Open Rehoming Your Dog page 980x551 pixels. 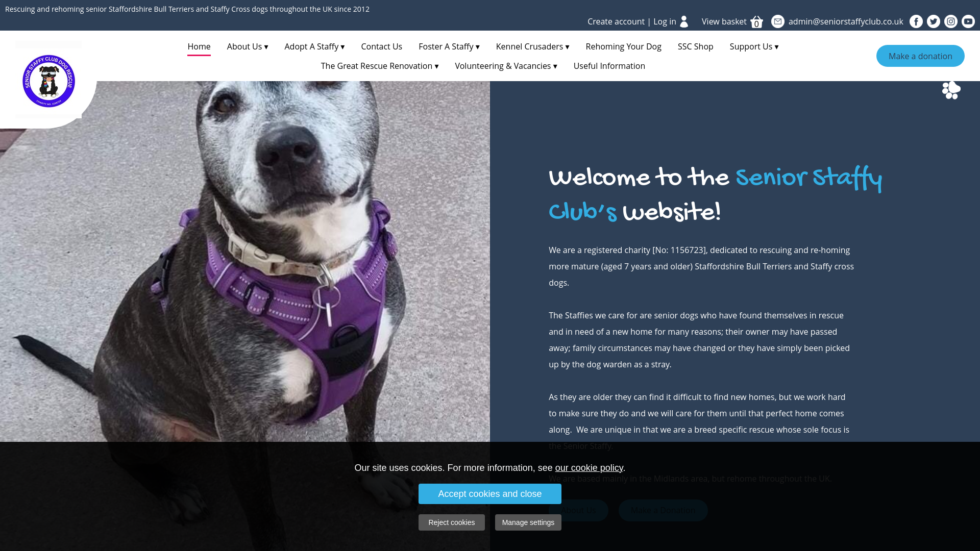[623, 46]
